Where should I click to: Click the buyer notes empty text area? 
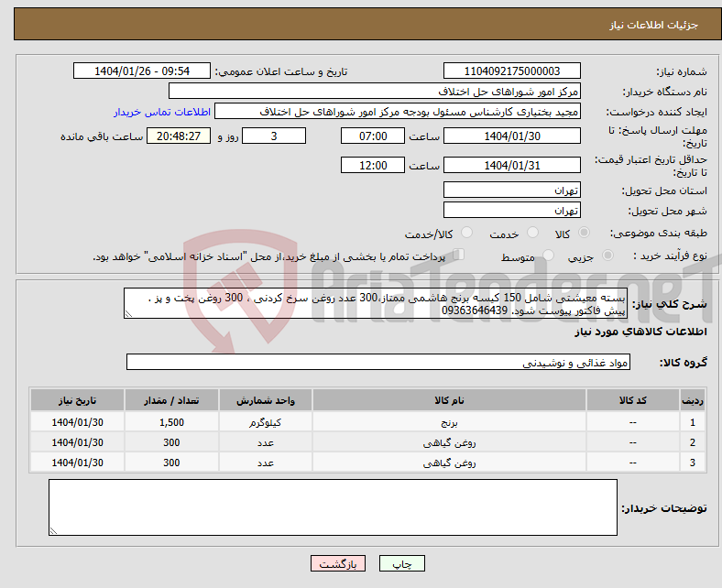pos(333,507)
